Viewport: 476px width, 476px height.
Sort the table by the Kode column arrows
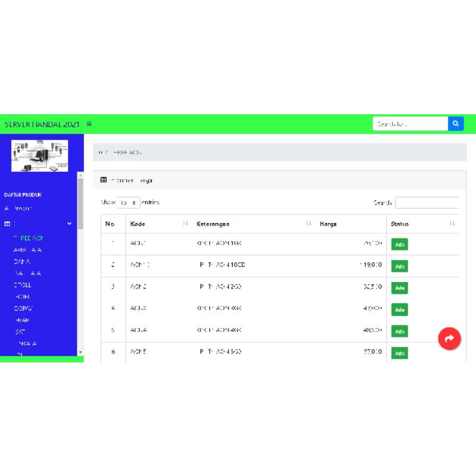[x=185, y=224]
